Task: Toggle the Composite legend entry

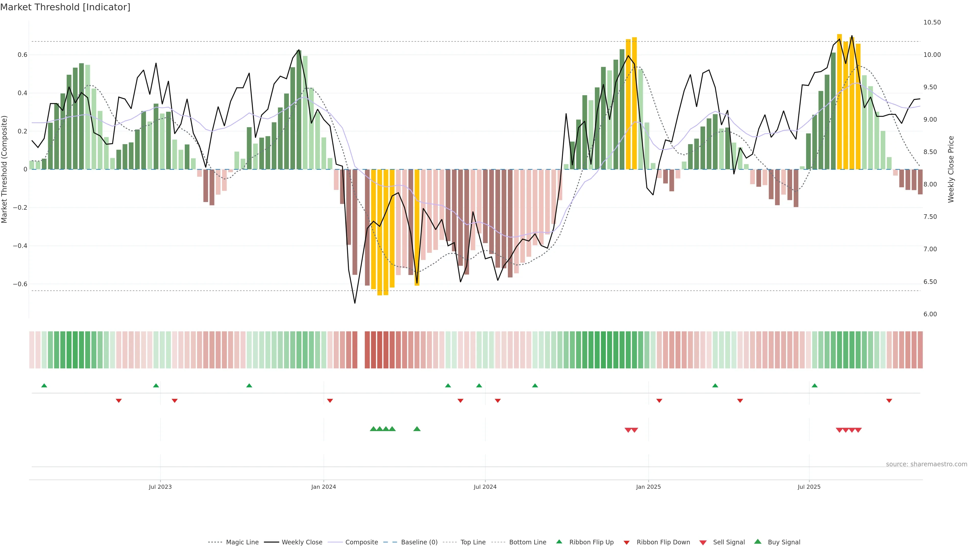Action: [x=361, y=542]
